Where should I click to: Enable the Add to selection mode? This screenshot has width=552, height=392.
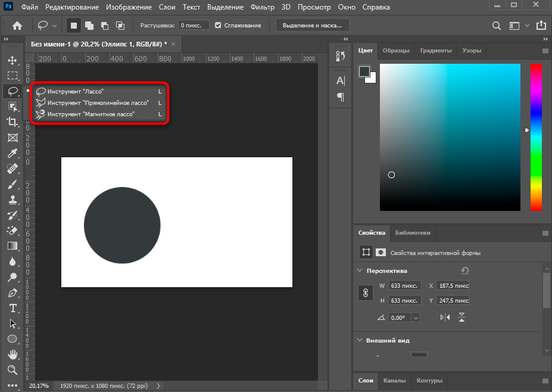[x=89, y=26]
